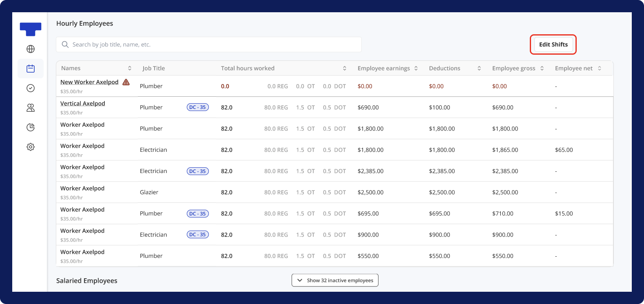This screenshot has height=304, width=644.
Task: Click the $1,865.00 employee gross value
Action: (505, 150)
